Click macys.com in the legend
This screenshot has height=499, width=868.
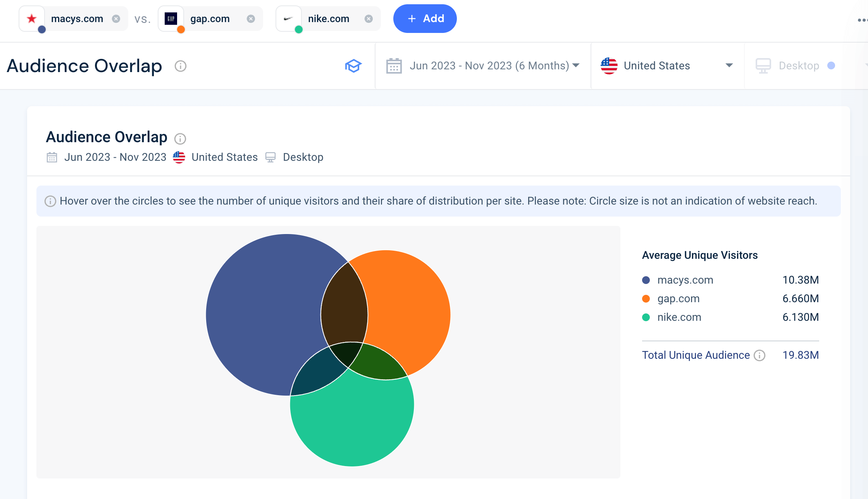tap(685, 280)
